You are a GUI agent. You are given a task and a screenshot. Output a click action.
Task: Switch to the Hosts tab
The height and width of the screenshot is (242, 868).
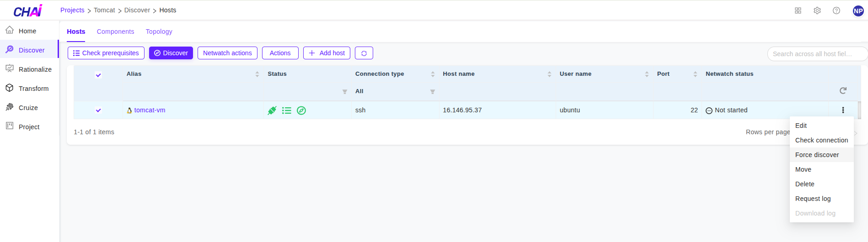click(76, 32)
